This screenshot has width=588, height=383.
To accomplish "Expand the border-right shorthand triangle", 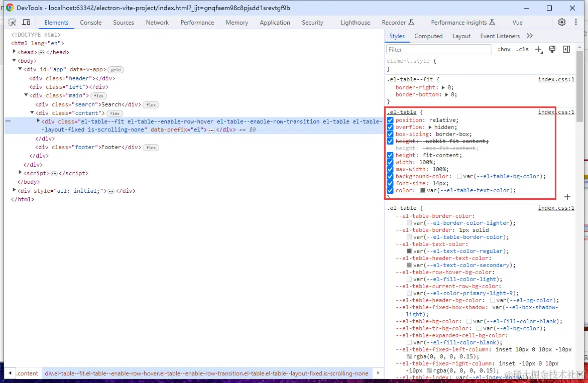I will [443, 88].
